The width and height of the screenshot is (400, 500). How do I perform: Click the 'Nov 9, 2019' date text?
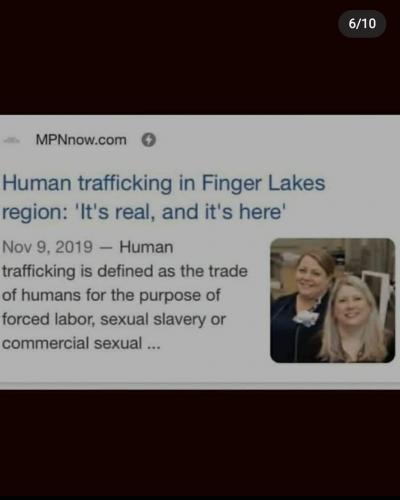pyautogui.click(x=47, y=247)
